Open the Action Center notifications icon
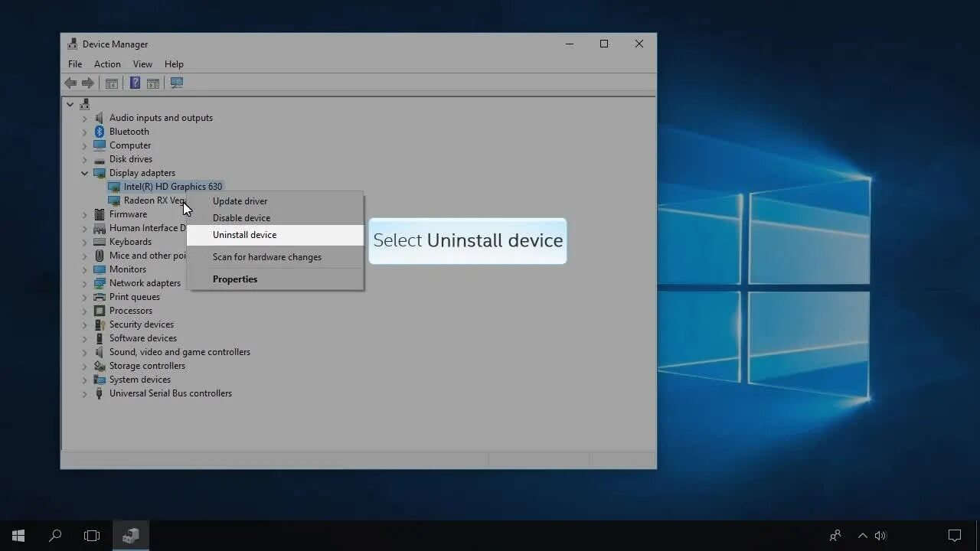Screen dimensions: 980x551 pyautogui.click(x=955, y=536)
